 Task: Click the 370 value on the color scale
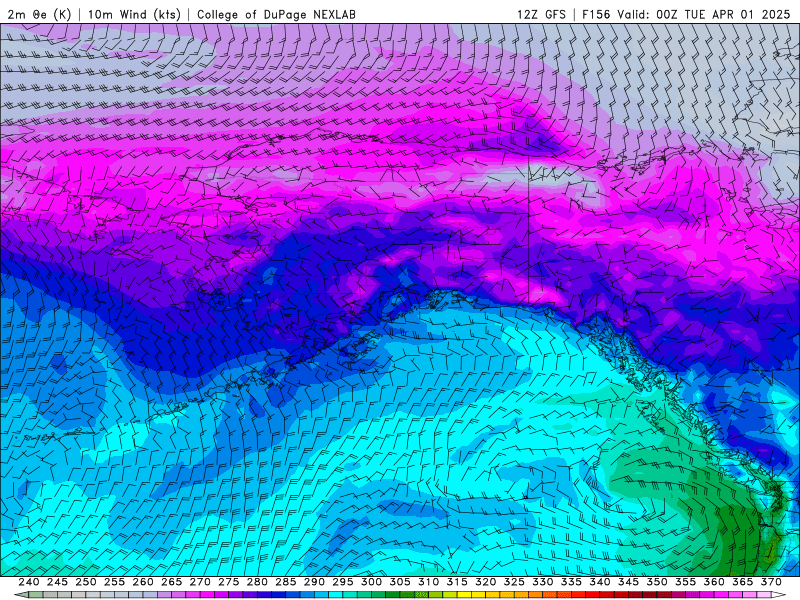coord(771,582)
